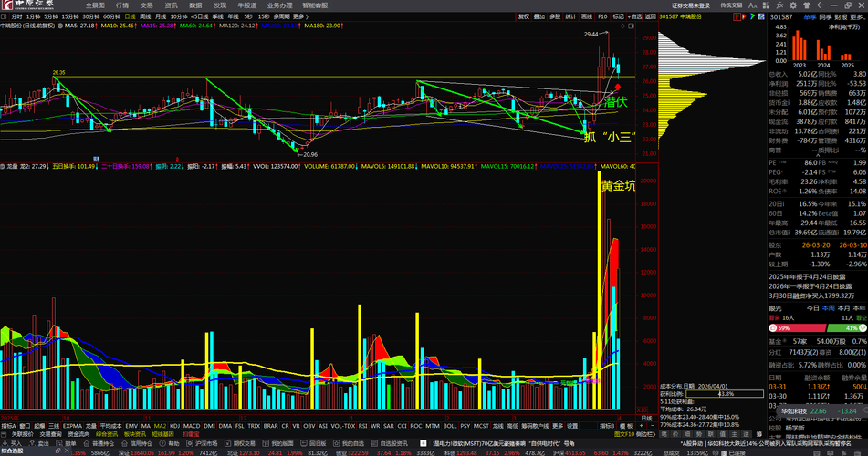
Task: Open 牛股道 menu
Action: coord(247,5)
